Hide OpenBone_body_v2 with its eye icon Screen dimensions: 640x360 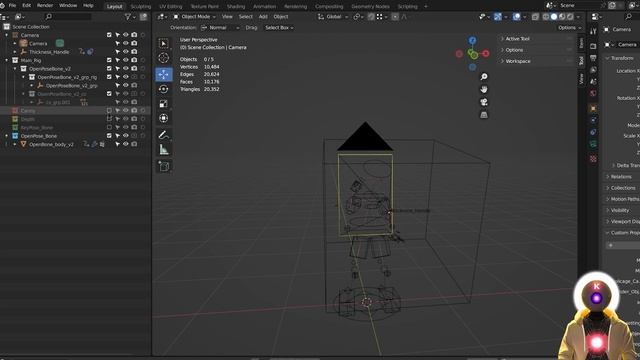coord(126,144)
